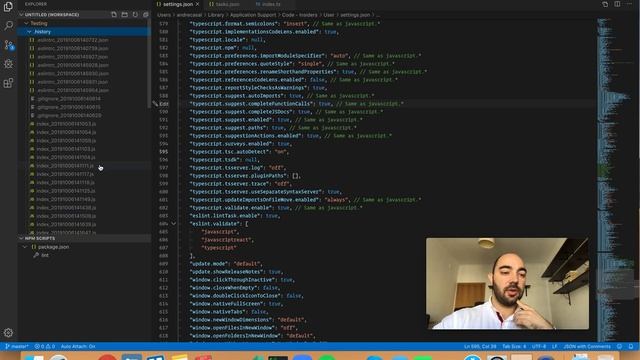
Task: Collapse all folders in Explorer
Action: [x=146, y=15]
